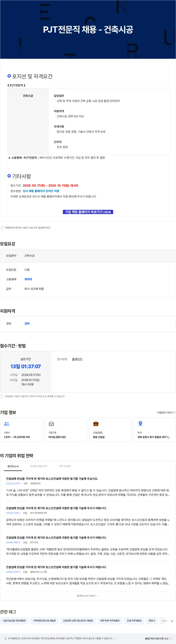This screenshot has width=176, height=644.
Task: Click the PJT전문직 채용 - 건축시공 banner title
Action: pos(88,29)
